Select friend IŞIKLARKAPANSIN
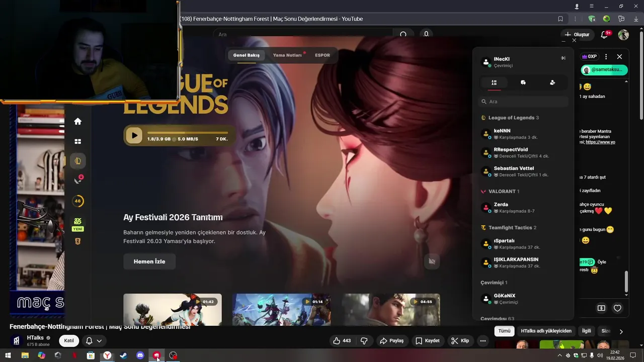Image resolution: width=644 pixels, height=362 pixels. (523, 262)
